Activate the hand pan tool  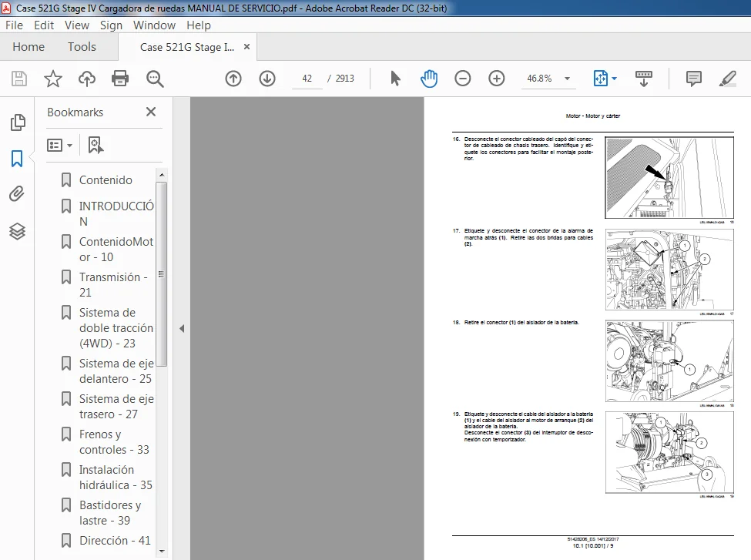pos(429,78)
